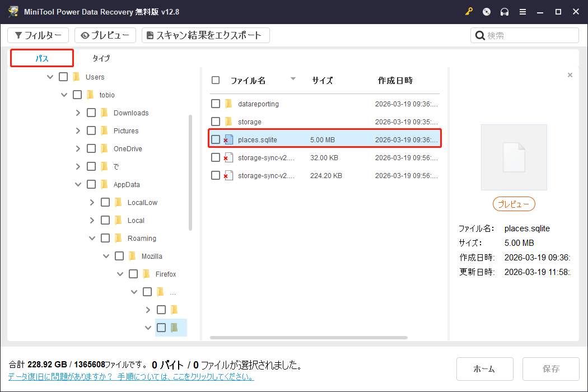
Task: Open the フィルター filter tool
Action: pos(38,35)
